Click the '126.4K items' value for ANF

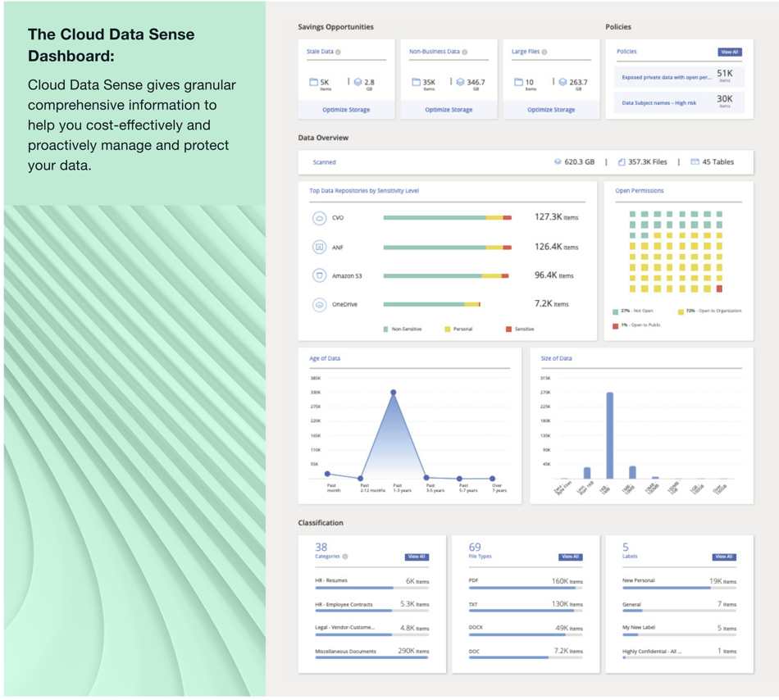point(557,247)
